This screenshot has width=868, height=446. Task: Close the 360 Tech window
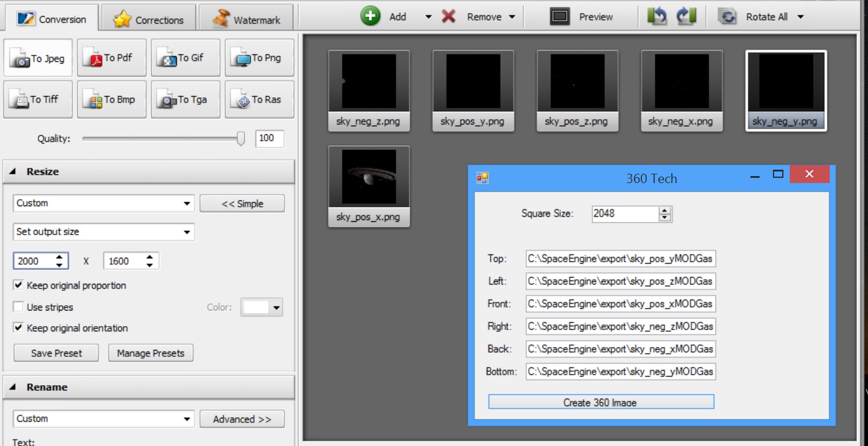click(x=809, y=174)
